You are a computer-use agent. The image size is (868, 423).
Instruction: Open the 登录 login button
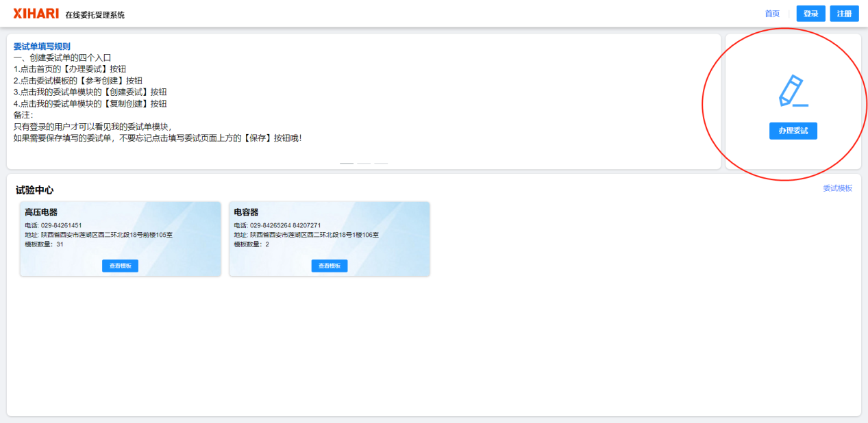[810, 13]
